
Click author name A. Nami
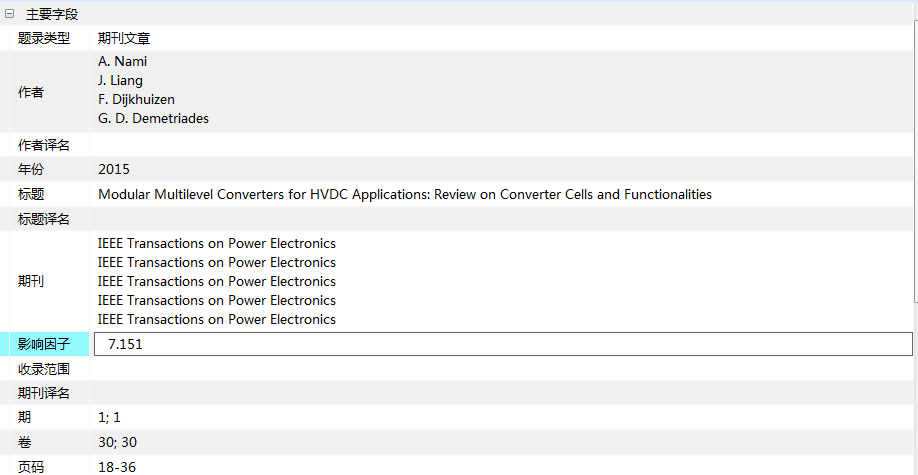[x=122, y=61]
